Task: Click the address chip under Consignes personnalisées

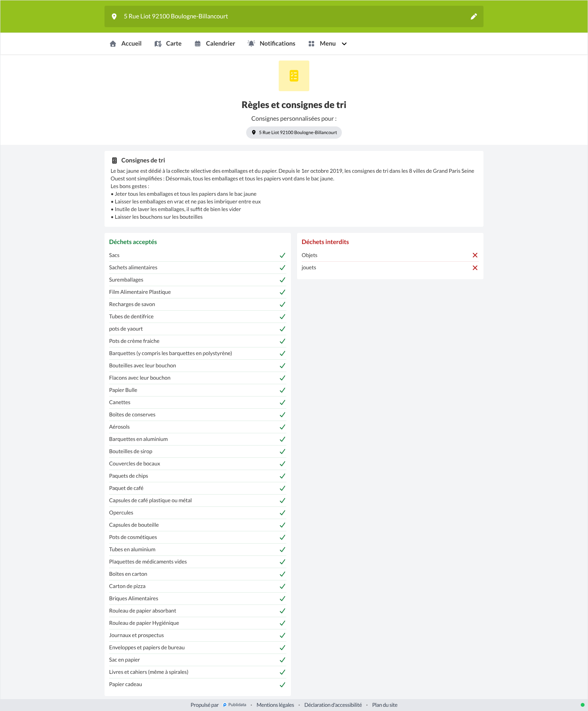Action: click(294, 133)
